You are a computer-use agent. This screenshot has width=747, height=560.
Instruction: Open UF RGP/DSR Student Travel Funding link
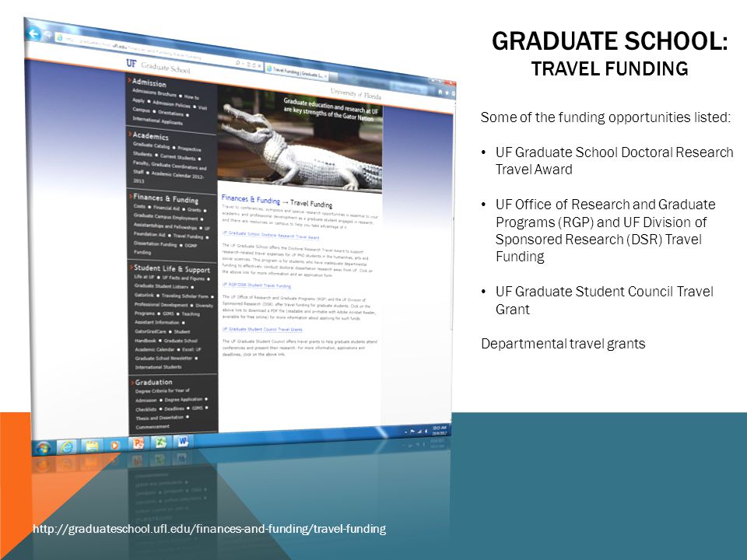coord(256,285)
